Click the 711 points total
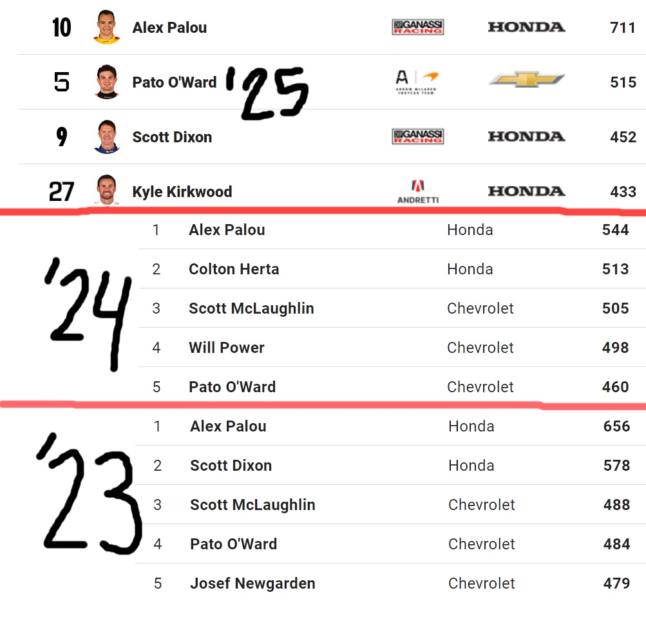Image resolution: width=646 pixels, height=644 pixels. 623,28
